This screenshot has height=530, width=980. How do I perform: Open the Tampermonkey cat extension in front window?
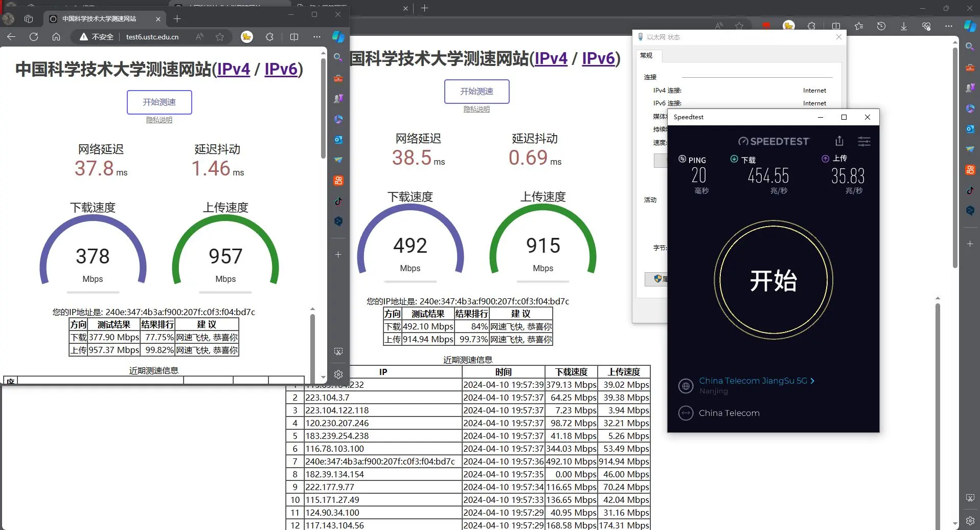247,37
